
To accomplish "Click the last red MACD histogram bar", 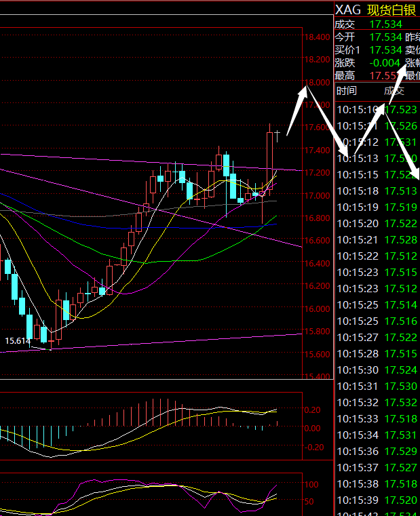I will tap(278, 424).
